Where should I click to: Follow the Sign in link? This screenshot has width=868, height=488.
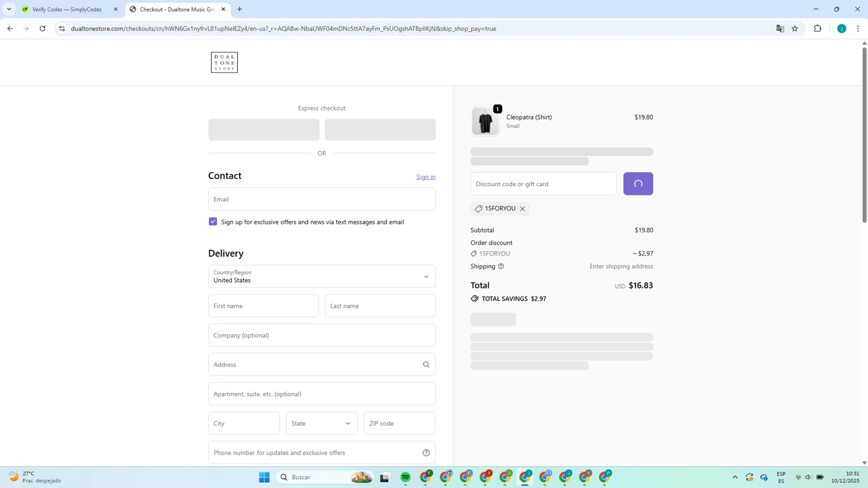pyautogui.click(x=426, y=177)
